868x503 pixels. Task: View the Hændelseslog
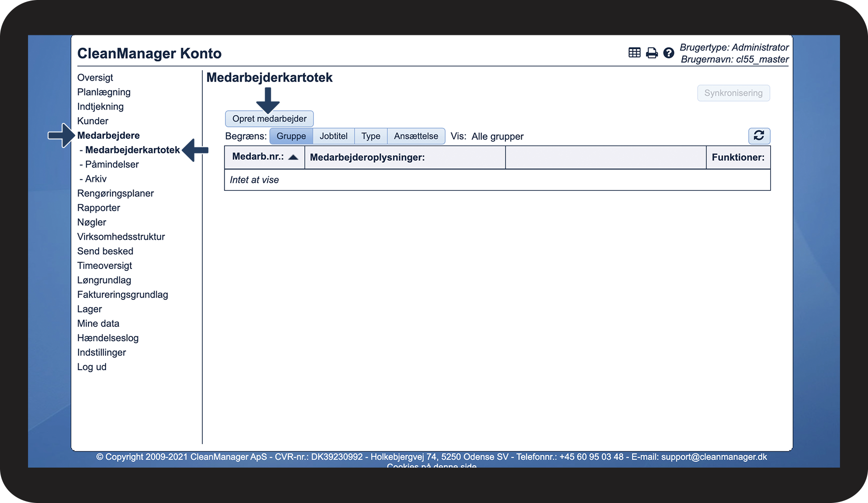coord(108,338)
